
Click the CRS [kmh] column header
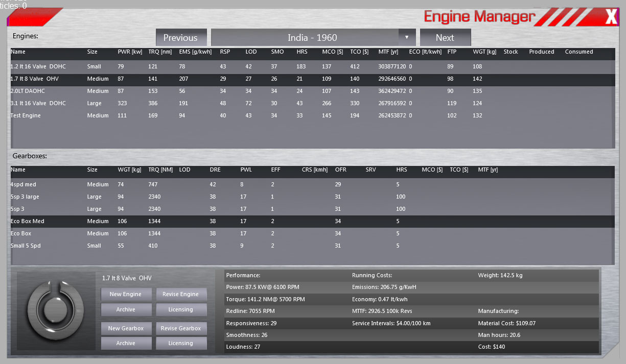click(x=315, y=169)
